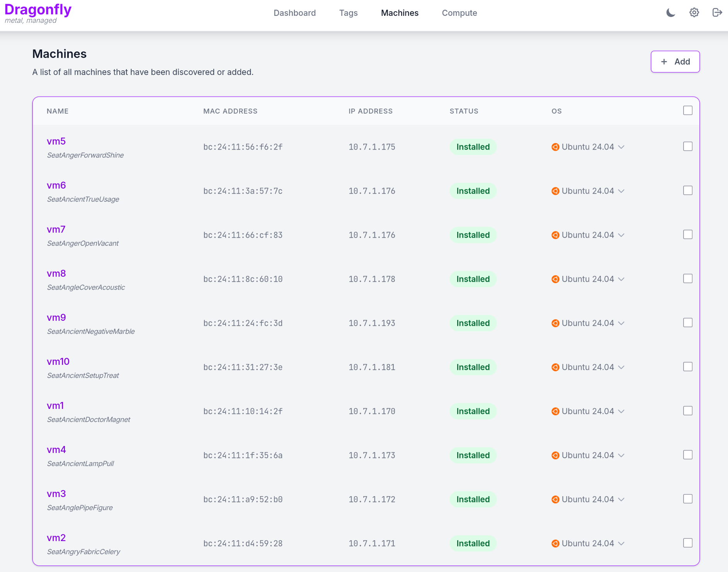Click the Dragonfly logo in the header

click(37, 9)
